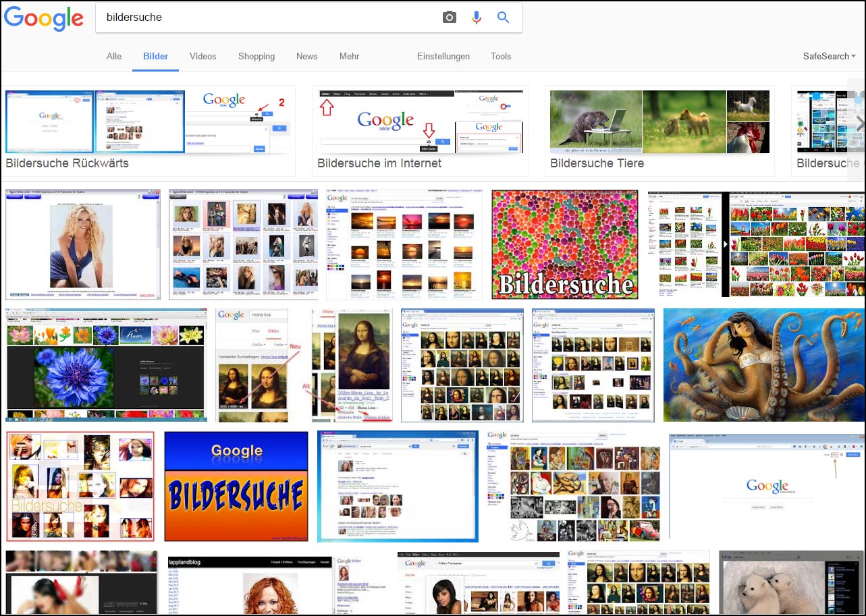Select the Shopping tab

point(256,57)
